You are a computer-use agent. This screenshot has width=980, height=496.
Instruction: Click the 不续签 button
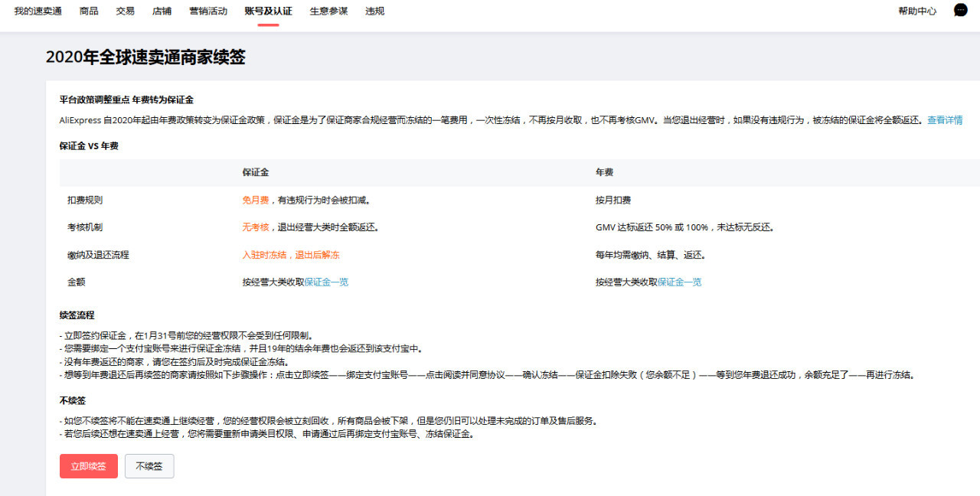click(149, 465)
